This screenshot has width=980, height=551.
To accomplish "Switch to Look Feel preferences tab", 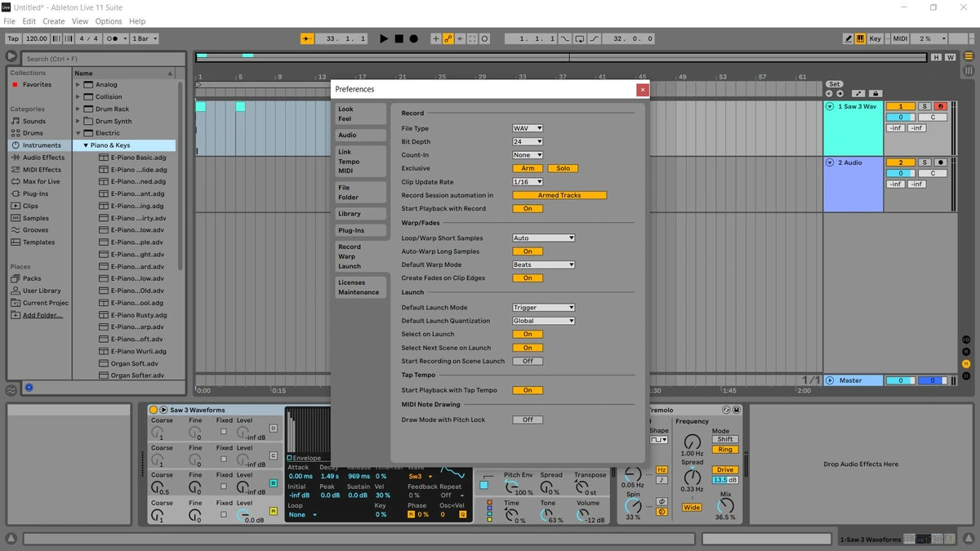I will pyautogui.click(x=360, y=113).
